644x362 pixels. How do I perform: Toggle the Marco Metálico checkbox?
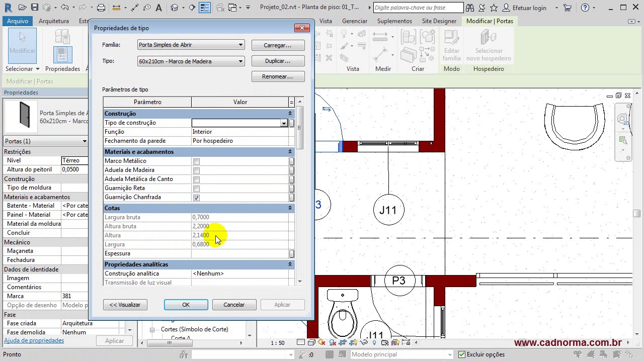pos(196,161)
